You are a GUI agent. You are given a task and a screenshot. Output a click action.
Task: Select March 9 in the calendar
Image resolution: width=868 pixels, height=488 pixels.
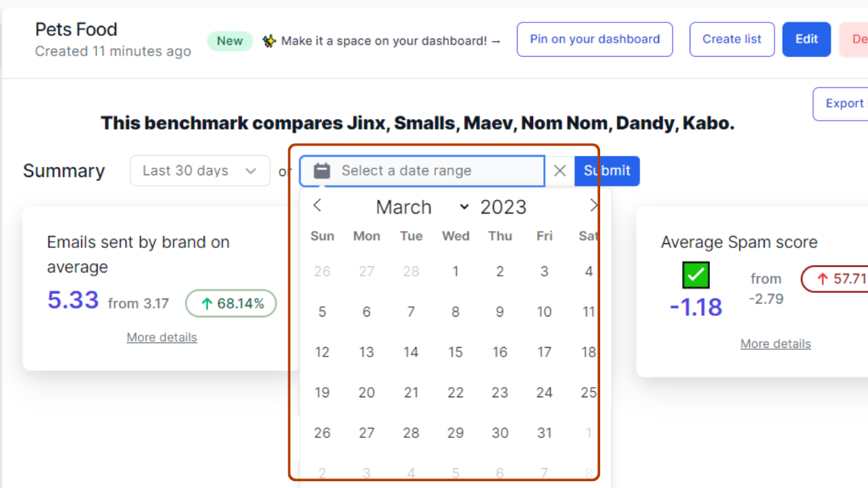[500, 312]
